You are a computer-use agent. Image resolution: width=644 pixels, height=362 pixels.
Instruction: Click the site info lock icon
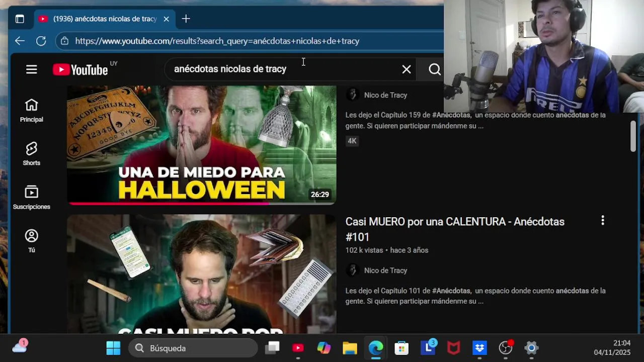tap(64, 41)
